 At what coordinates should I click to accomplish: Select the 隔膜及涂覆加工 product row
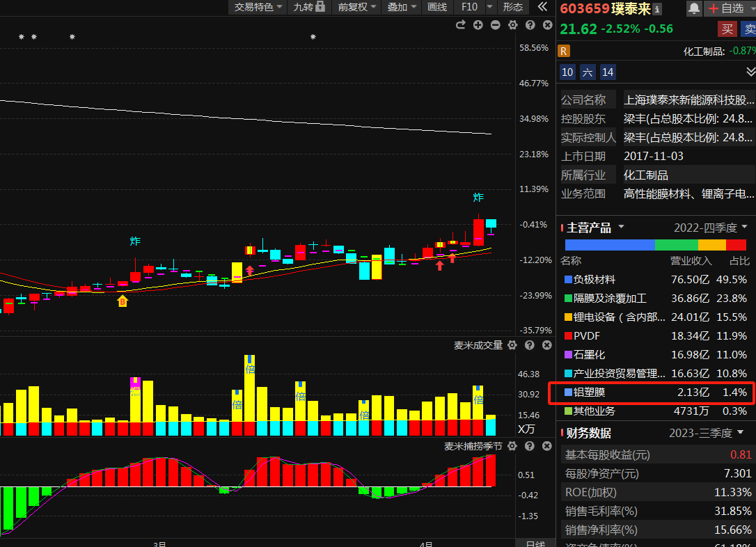656,299
